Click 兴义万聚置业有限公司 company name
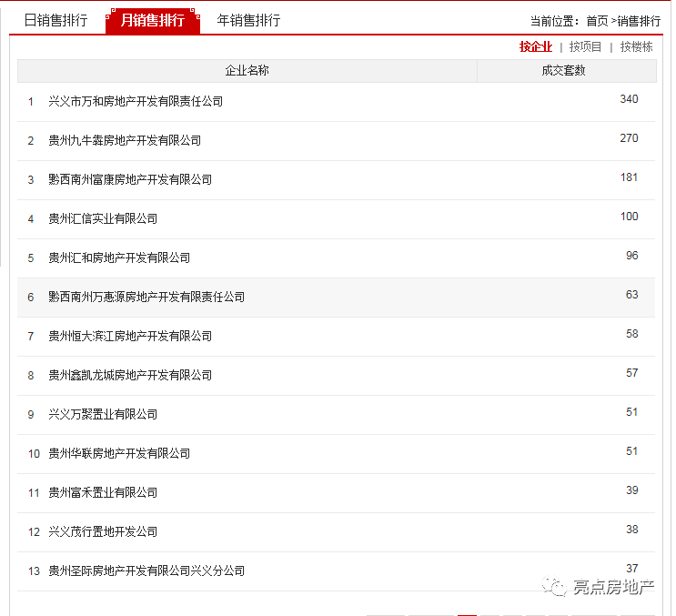This screenshot has width=676, height=616. 103,415
